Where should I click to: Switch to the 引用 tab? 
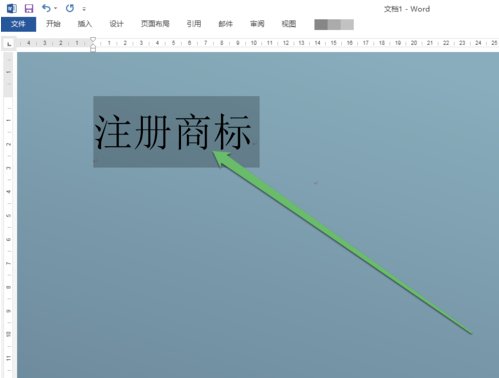[x=194, y=24]
